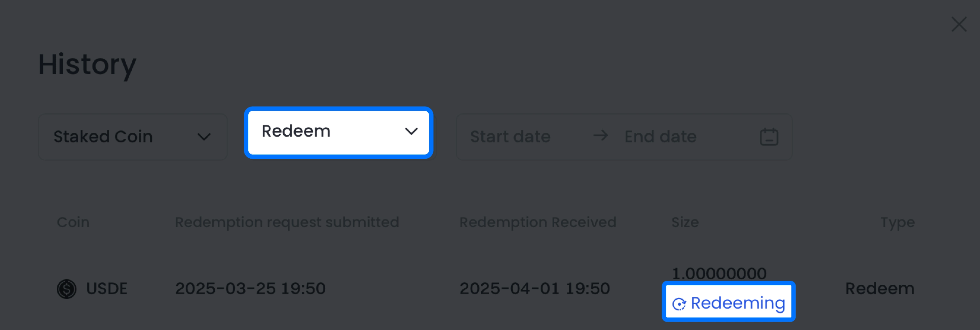Close the History dialog with the X icon
The image size is (980, 330).
(959, 24)
